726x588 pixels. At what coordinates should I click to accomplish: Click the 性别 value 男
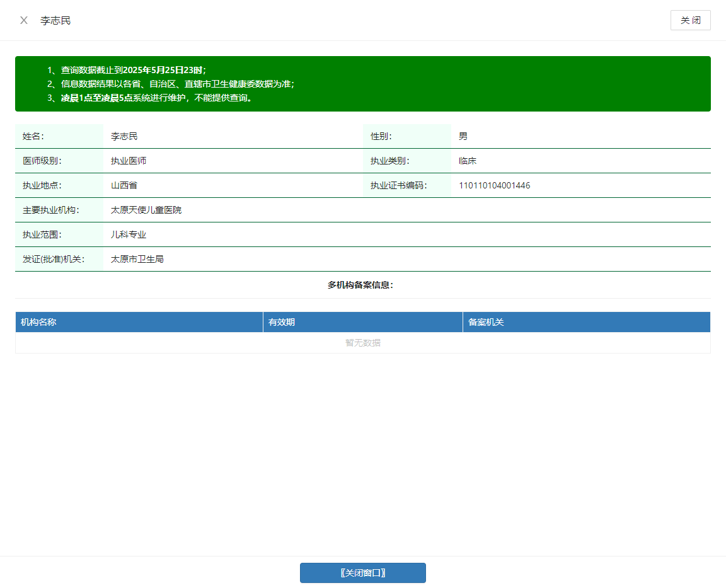463,136
